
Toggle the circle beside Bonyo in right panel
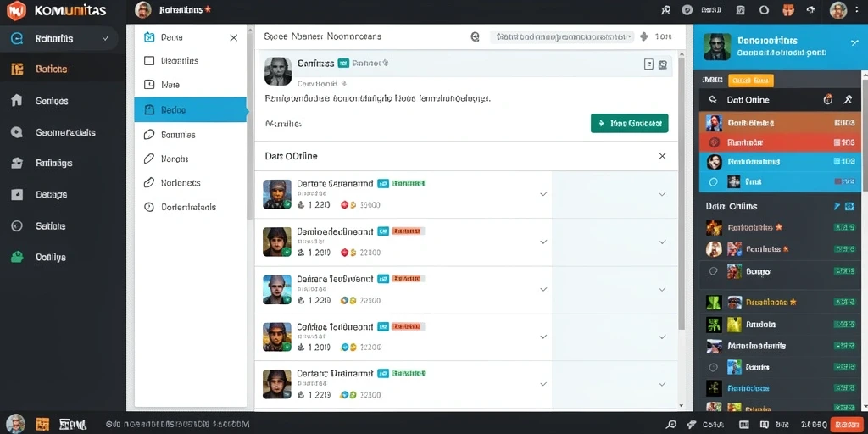pyautogui.click(x=713, y=271)
